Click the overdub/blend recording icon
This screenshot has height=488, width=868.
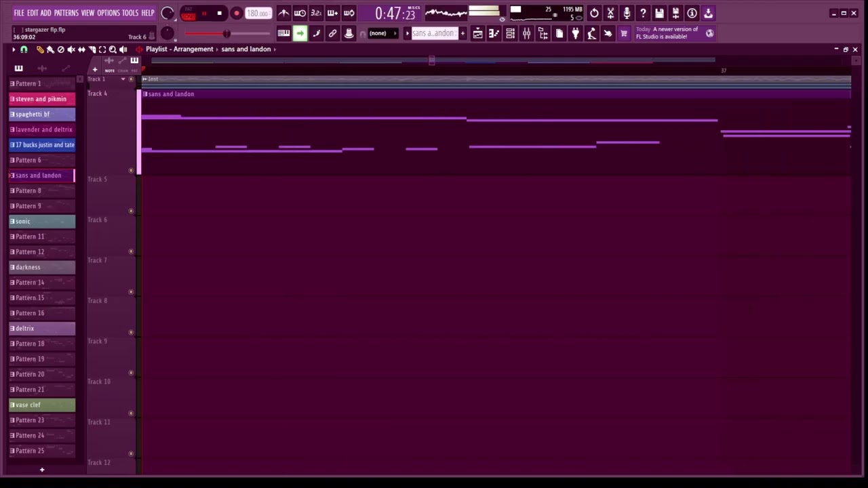[x=332, y=13]
